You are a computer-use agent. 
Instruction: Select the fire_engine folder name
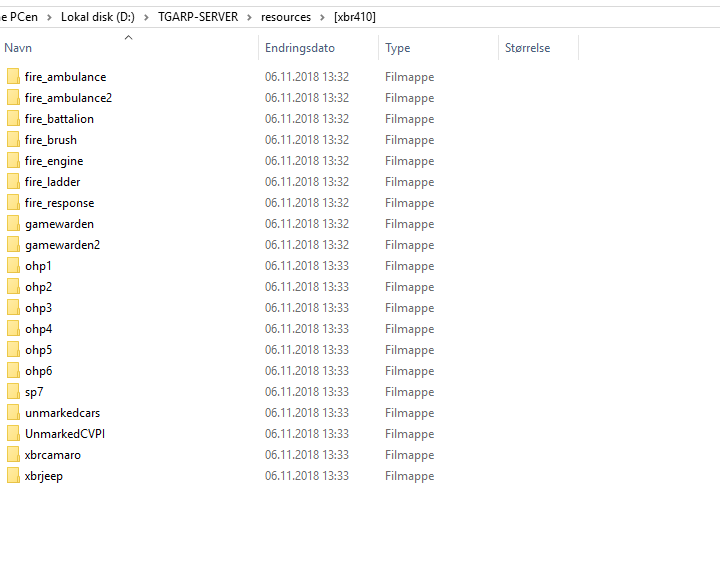click(x=54, y=161)
